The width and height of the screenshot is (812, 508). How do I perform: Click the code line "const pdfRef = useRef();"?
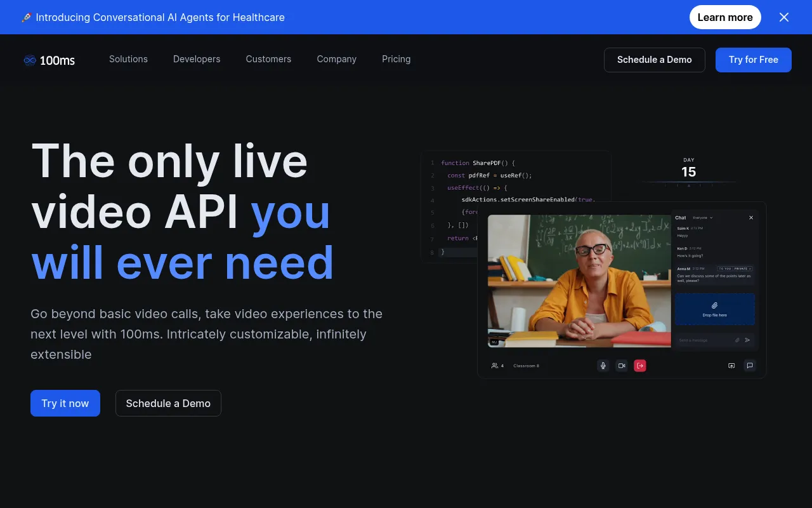tap(489, 175)
